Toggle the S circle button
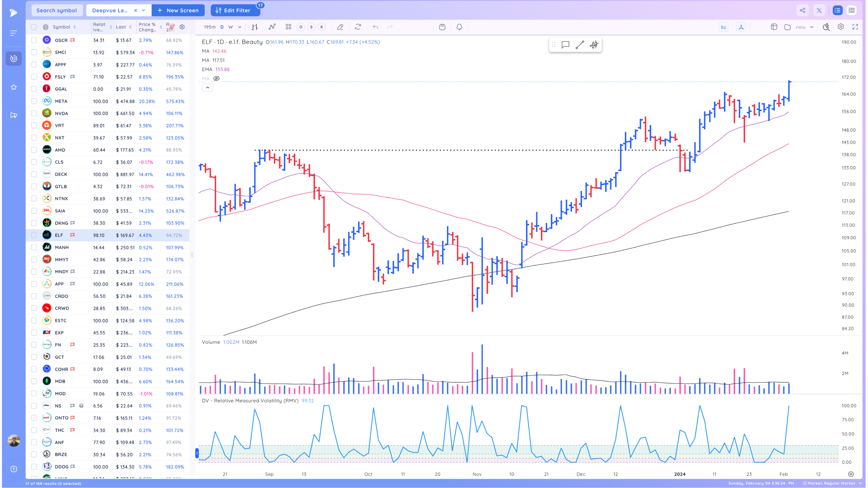This screenshot has height=488, width=868. click(311, 27)
